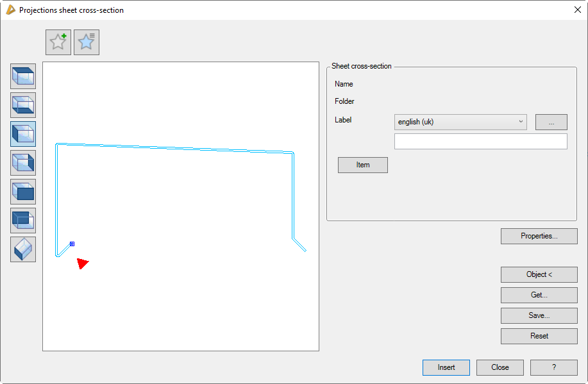588x384 pixels.
Task: Open the favorites list star icon
Action: click(87, 42)
